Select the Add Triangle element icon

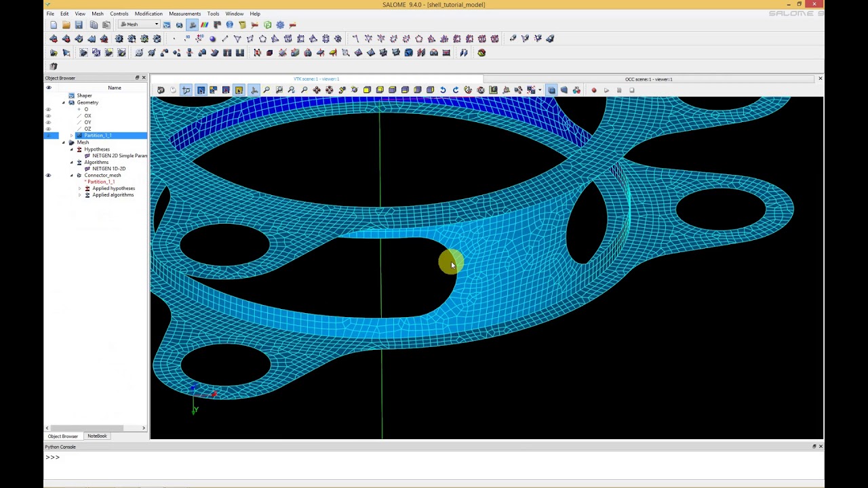coord(237,39)
